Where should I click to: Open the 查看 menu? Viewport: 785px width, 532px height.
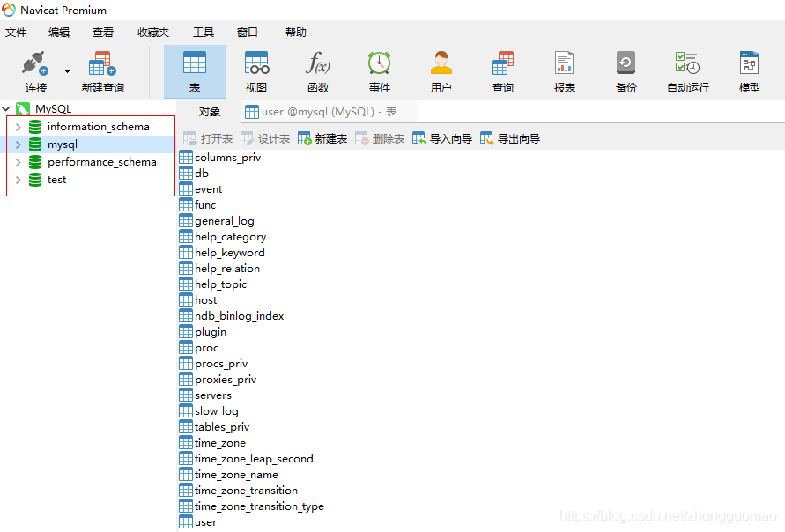103,33
